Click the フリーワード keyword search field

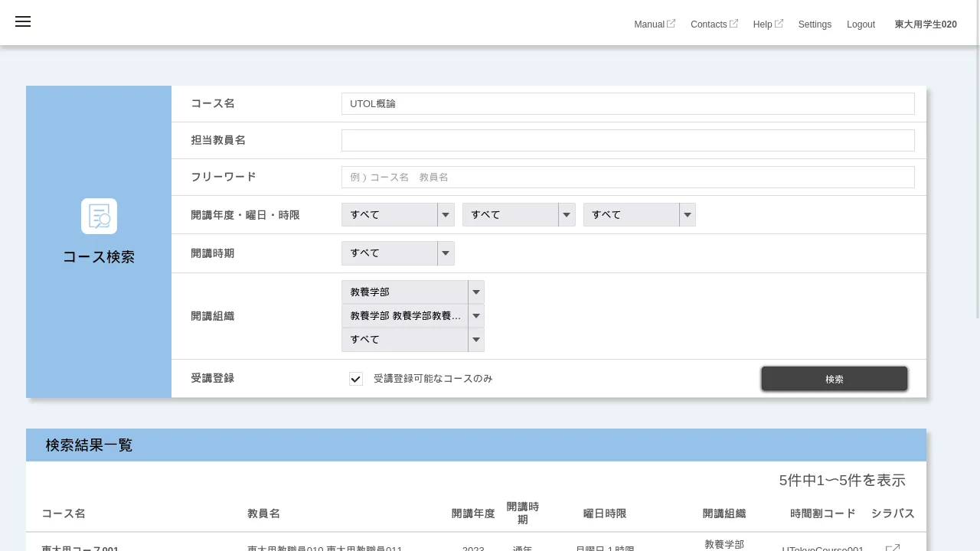(x=628, y=177)
